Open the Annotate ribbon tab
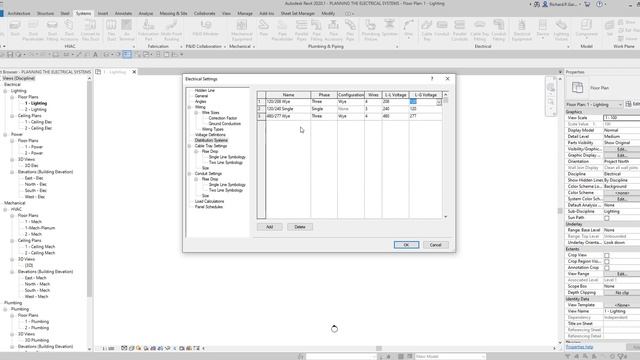The width and height of the screenshot is (640, 360). (123, 13)
